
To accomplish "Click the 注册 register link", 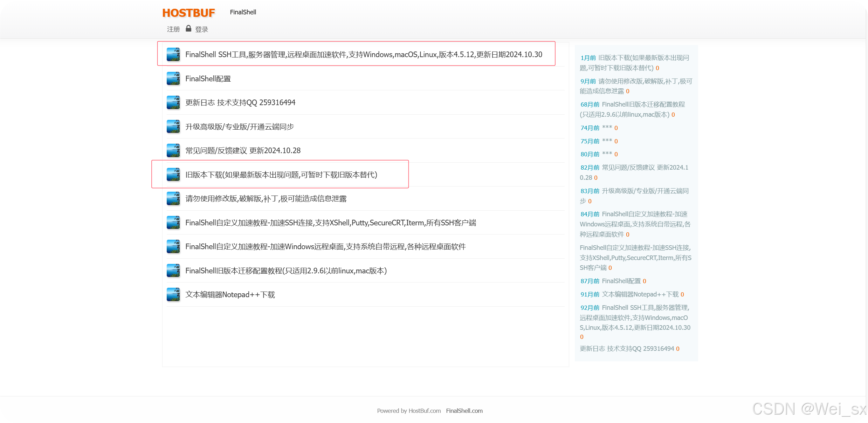I will coord(173,29).
